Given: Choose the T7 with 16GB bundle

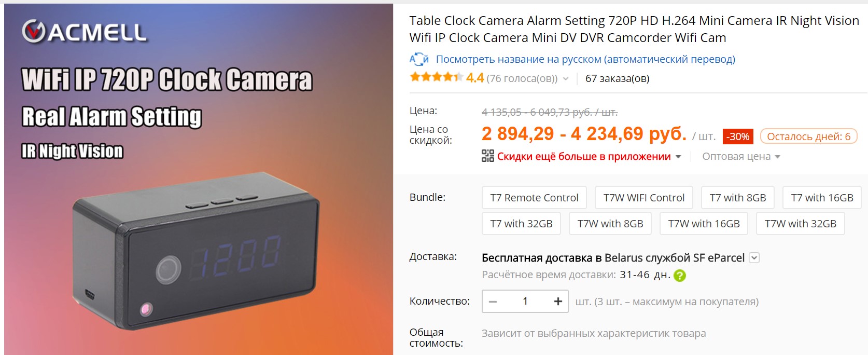Looking at the screenshot, I should pyautogui.click(x=822, y=198).
